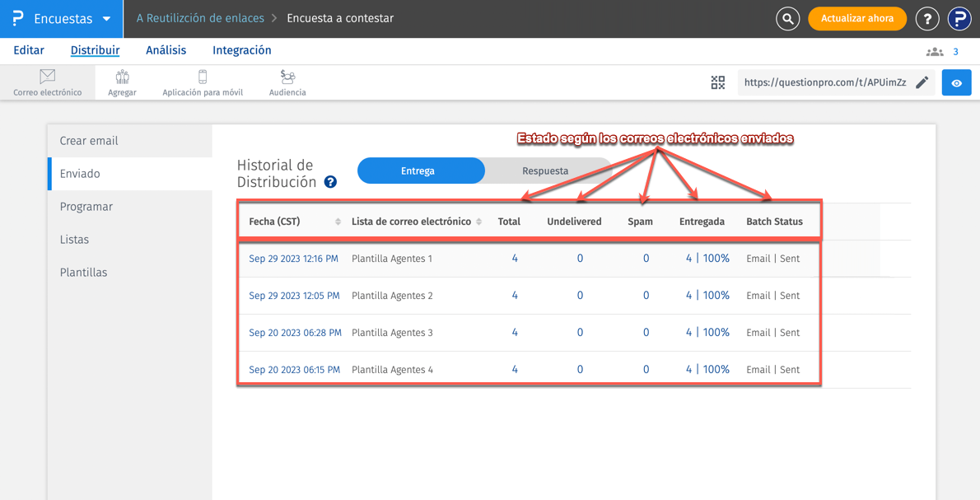Viewport: 980px width, 500px height.
Task: Click the Historial de Distribución help icon
Action: point(330,182)
